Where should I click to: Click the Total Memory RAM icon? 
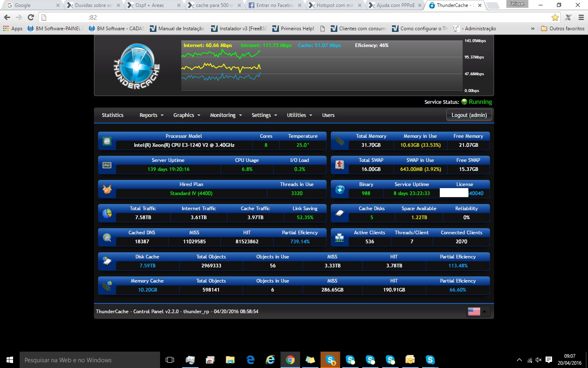pos(340,141)
